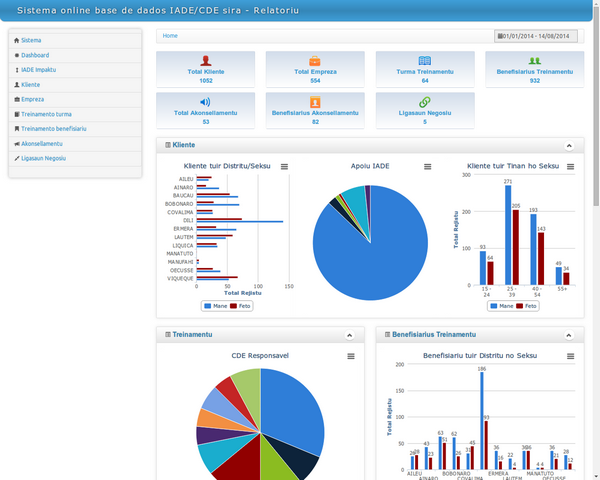This screenshot has width=600, height=480.
Task: Open chart menu for CDE Responsavel
Action: point(351,356)
